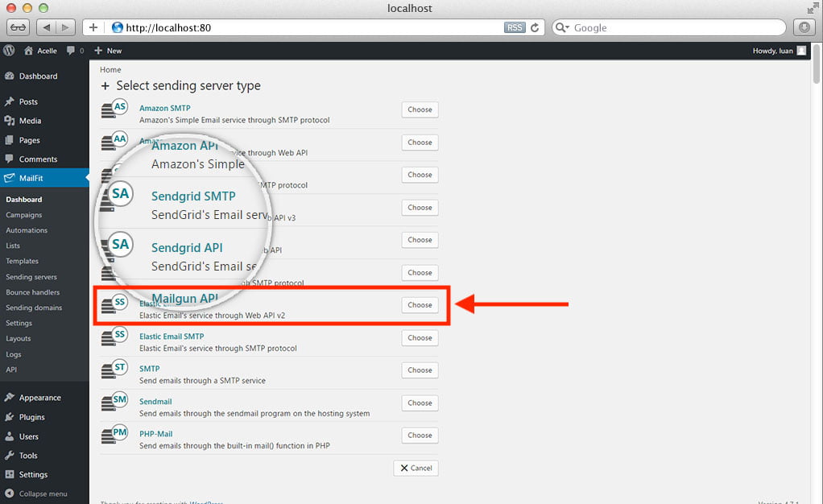Open Howdy, luan user menu
This screenshot has height=504, width=823.
click(x=779, y=51)
